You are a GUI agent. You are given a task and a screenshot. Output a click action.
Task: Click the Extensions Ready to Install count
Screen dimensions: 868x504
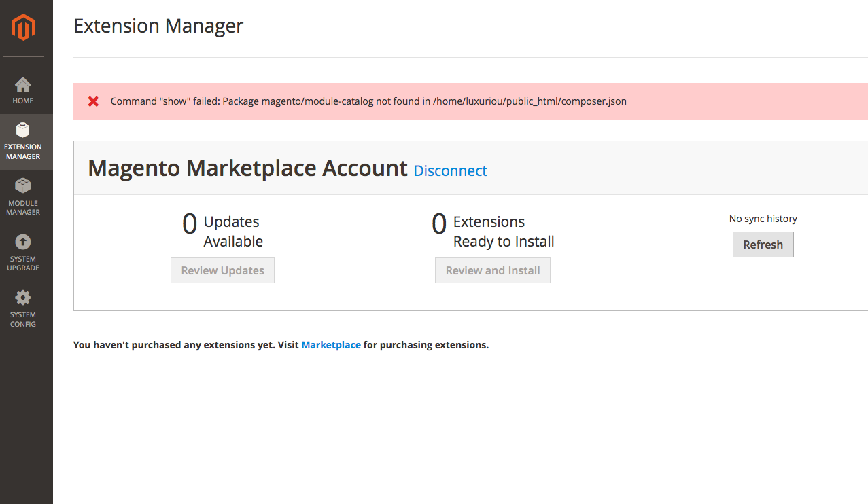(439, 224)
